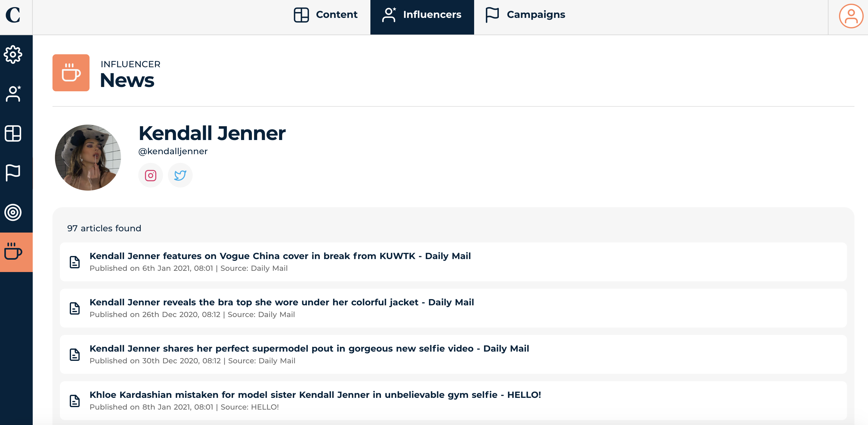
Task: Switch to the Content tab
Action: click(x=325, y=15)
